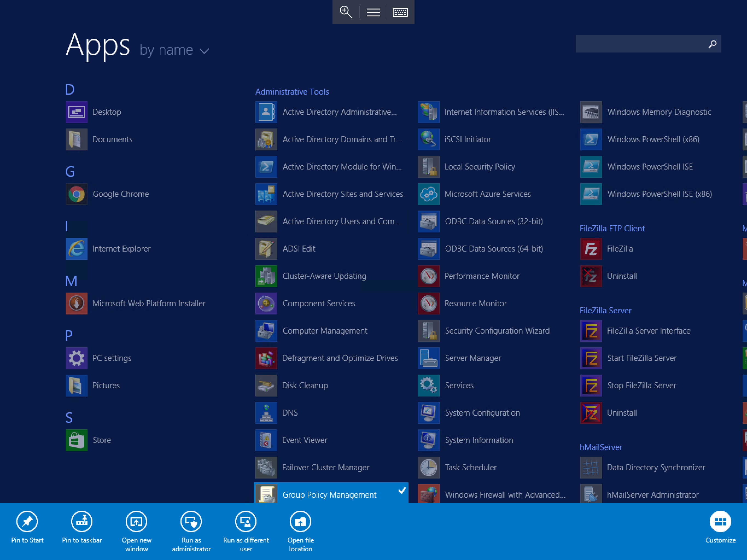Click Pin to Start
This screenshot has height=560, width=747.
click(x=27, y=527)
